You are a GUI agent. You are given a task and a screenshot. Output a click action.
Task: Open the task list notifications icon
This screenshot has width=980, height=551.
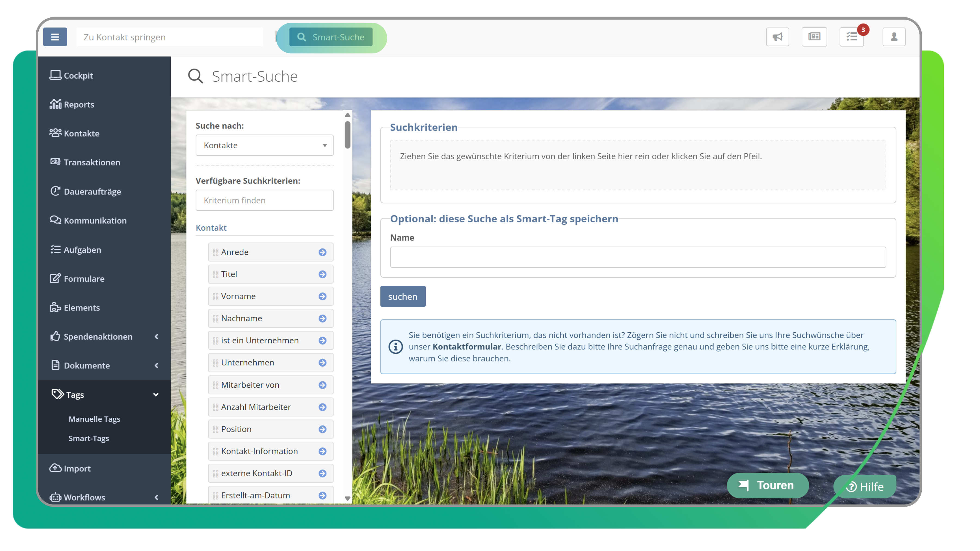tap(852, 37)
